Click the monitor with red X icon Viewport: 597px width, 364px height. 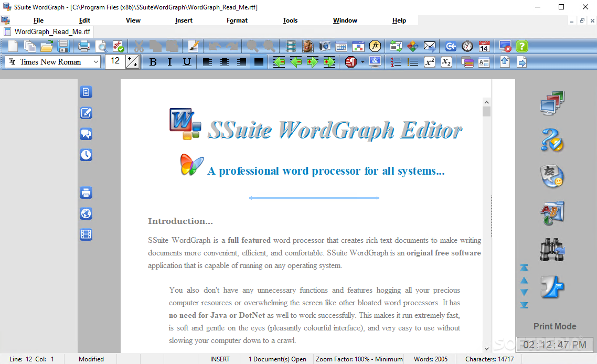pos(505,47)
